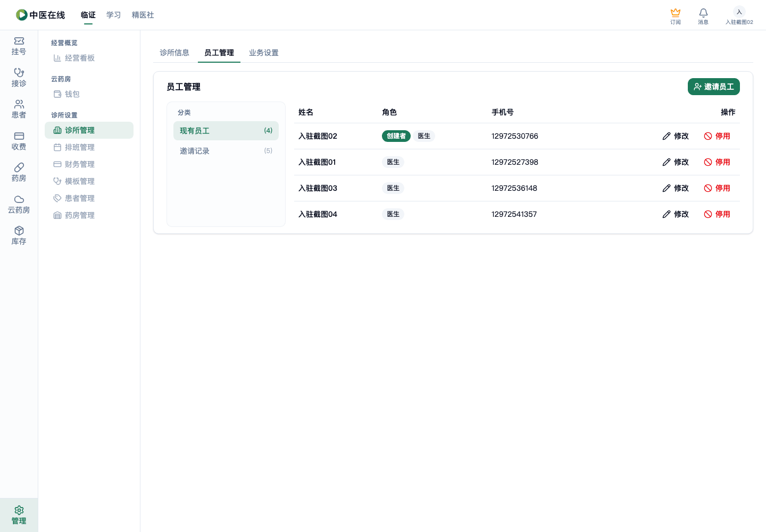Click phone number 12972536148
The width and height of the screenshot is (766, 532).
click(x=514, y=188)
